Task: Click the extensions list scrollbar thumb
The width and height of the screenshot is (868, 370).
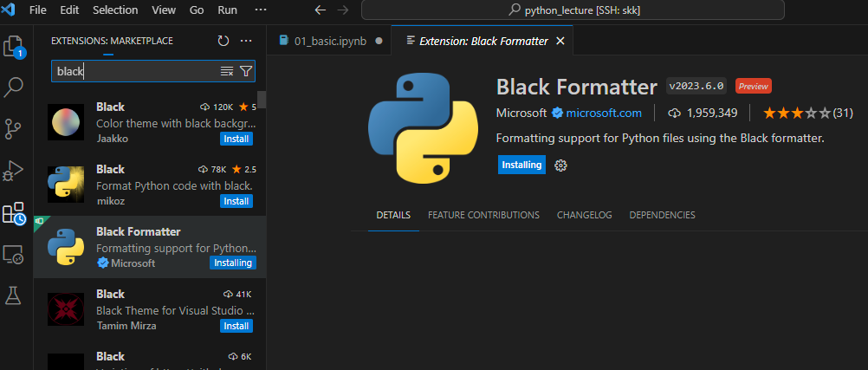Action: point(262,100)
